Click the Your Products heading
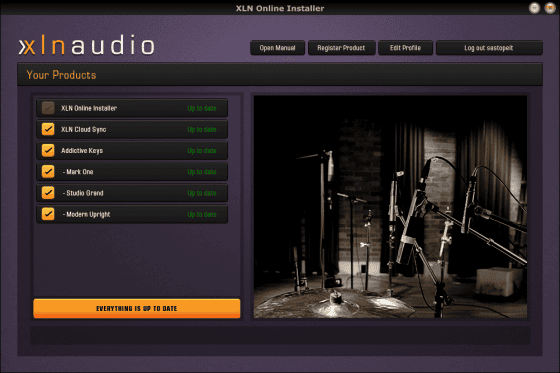Viewport: 560px width, 373px height. pos(61,75)
